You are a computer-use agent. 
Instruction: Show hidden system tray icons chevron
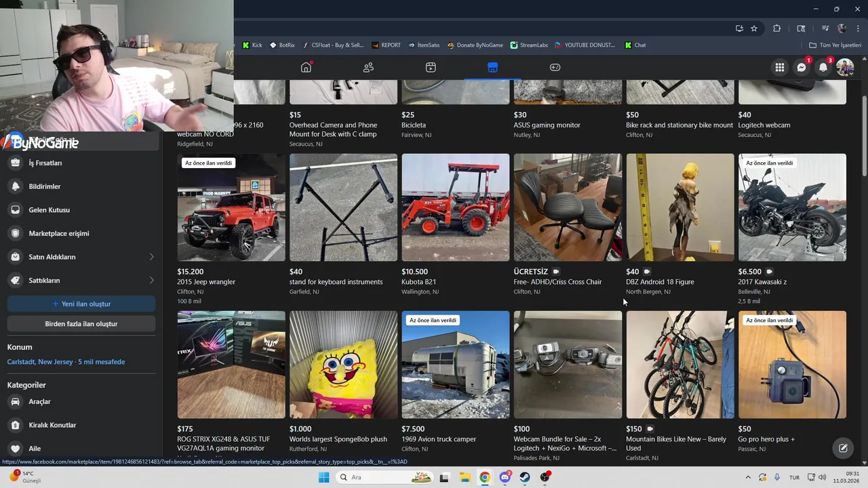pyautogui.click(x=748, y=477)
